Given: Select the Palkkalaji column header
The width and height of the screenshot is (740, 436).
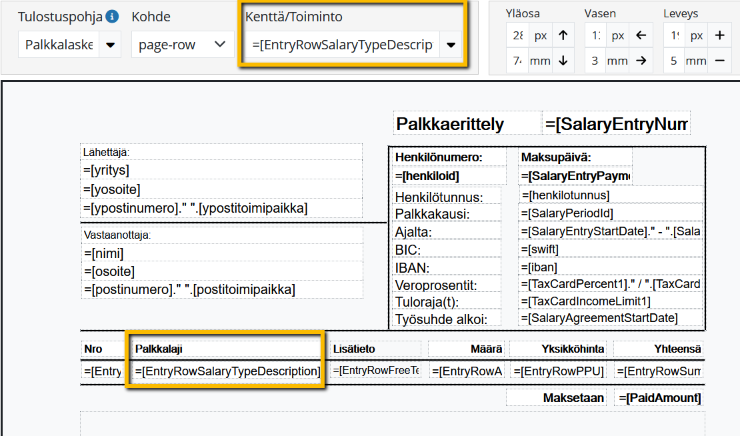Looking at the screenshot, I should tap(227, 348).
